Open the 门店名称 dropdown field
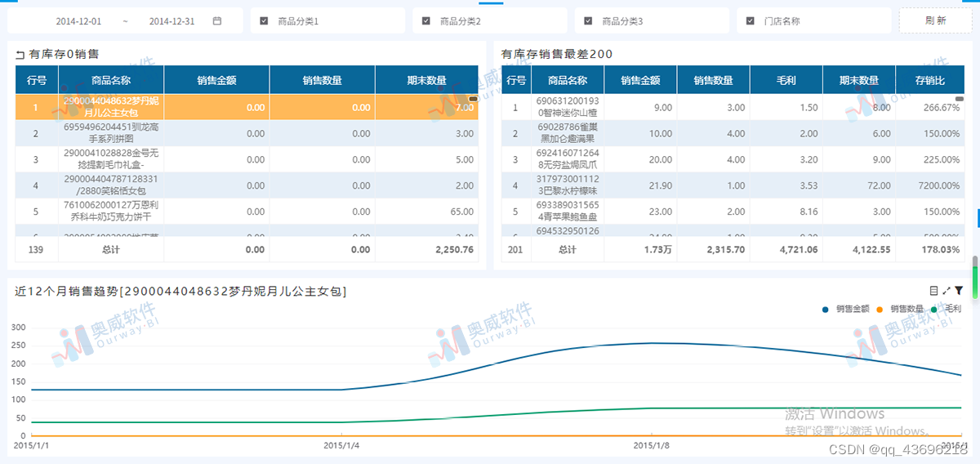 coord(814,20)
